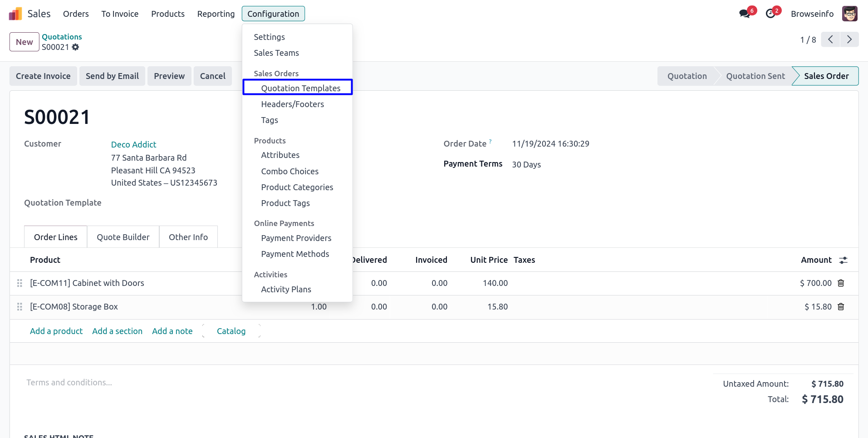This screenshot has width=868, height=438.
Task: Open the Deco Addict customer link
Action: point(133,144)
